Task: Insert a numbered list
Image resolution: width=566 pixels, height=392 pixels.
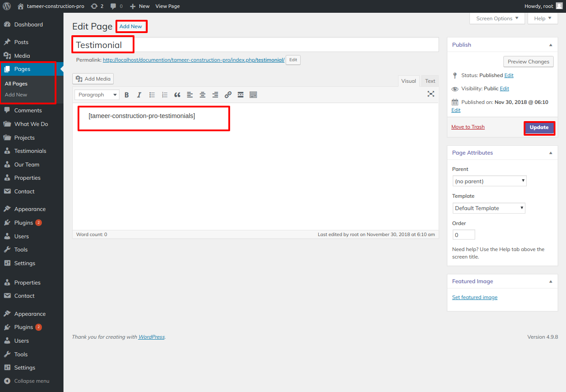Action: pyautogui.click(x=165, y=95)
